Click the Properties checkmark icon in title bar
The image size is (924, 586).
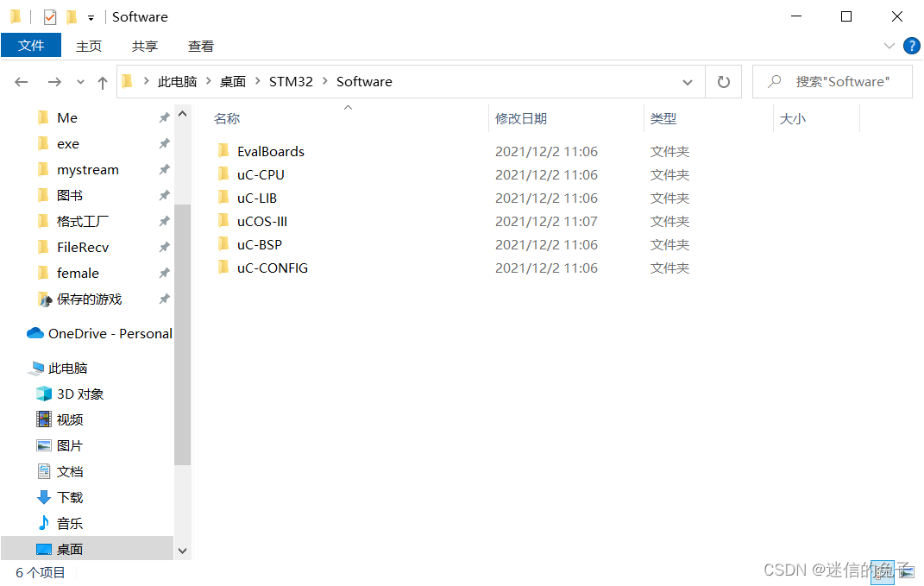pyautogui.click(x=50, y=17)
